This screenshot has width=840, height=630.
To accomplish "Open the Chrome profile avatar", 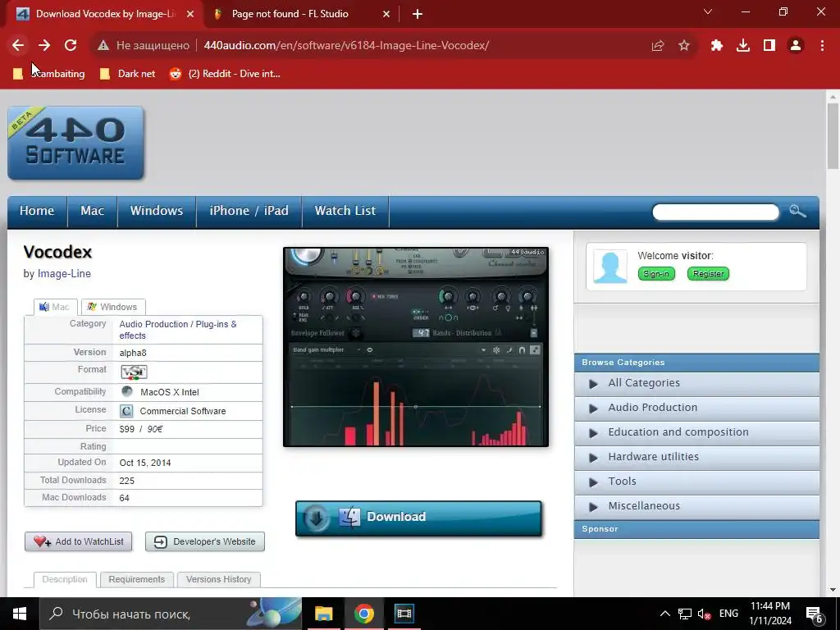I will [796, 46].
